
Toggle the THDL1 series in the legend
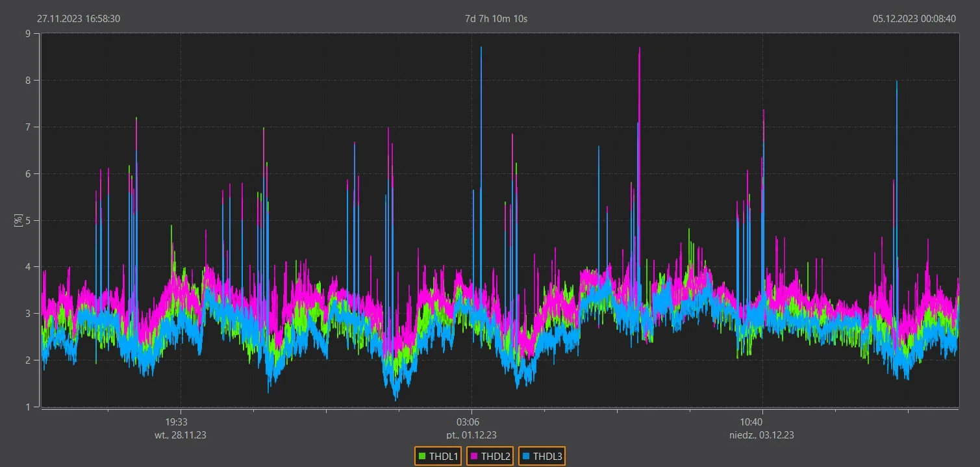[438, 457]
